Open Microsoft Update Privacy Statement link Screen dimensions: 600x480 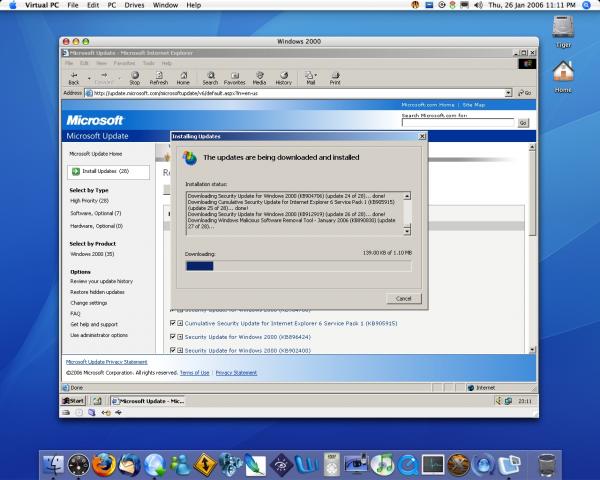point(106,362)
